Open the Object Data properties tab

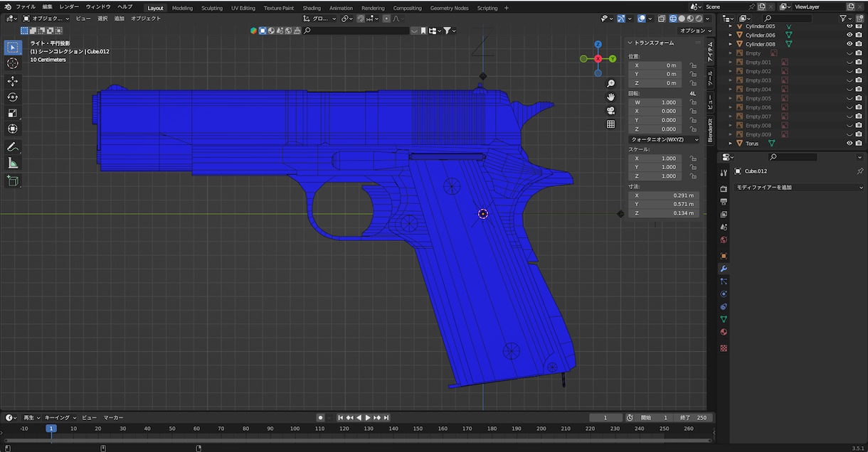pyautogui.click(x=724, y=319)
